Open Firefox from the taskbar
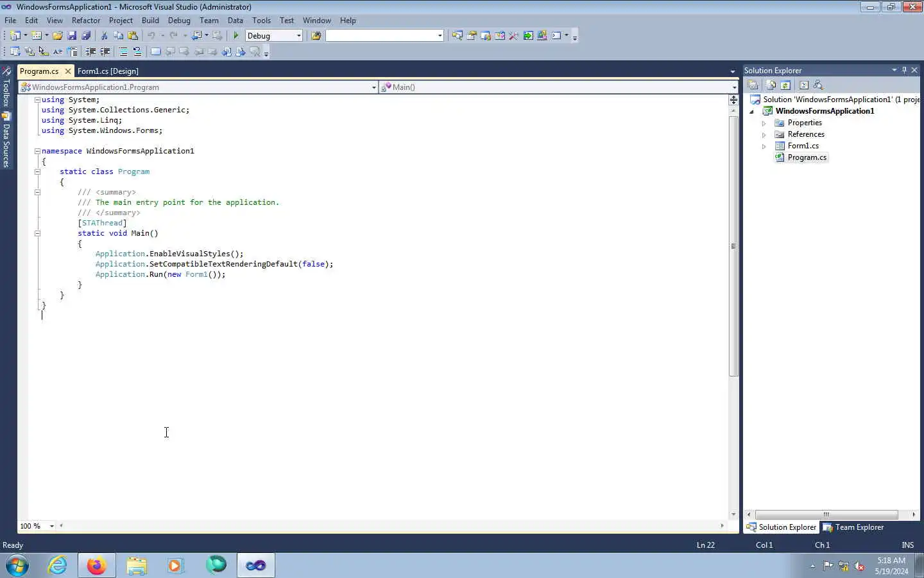 point(97,566)
